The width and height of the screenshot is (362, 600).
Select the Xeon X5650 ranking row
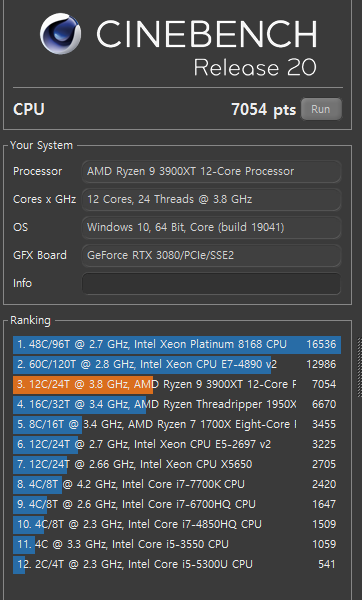[177, 465]
